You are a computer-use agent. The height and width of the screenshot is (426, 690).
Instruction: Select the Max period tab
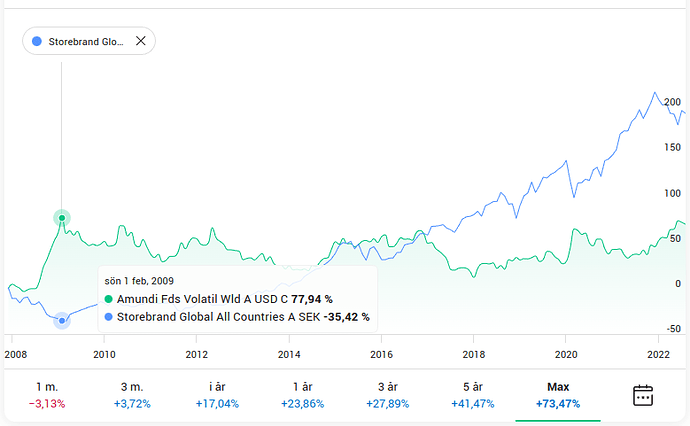point(558,395)
